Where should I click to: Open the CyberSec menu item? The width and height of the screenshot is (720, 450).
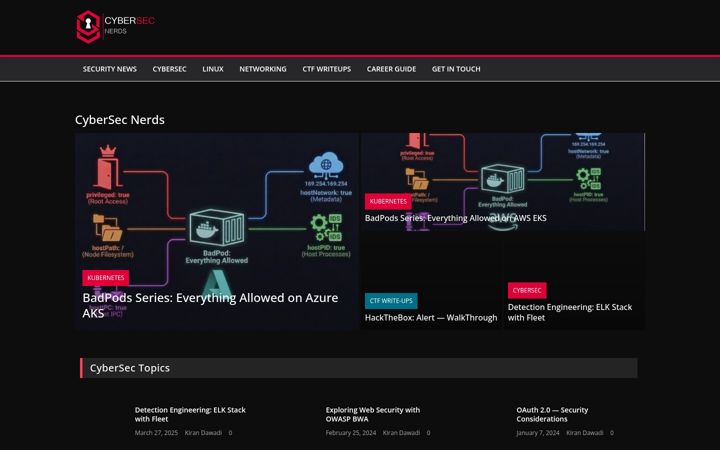coord(169,69)
